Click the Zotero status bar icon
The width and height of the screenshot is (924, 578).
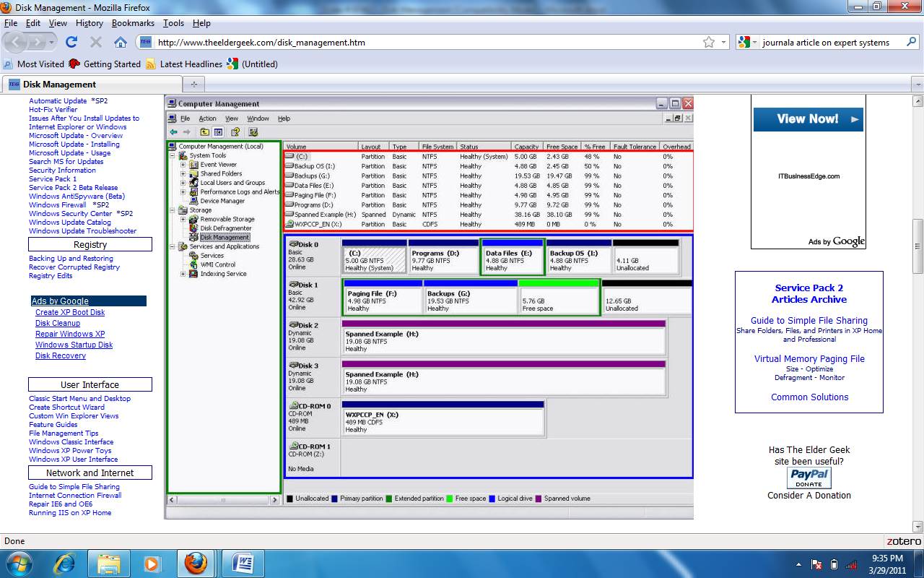click(903, 541)
